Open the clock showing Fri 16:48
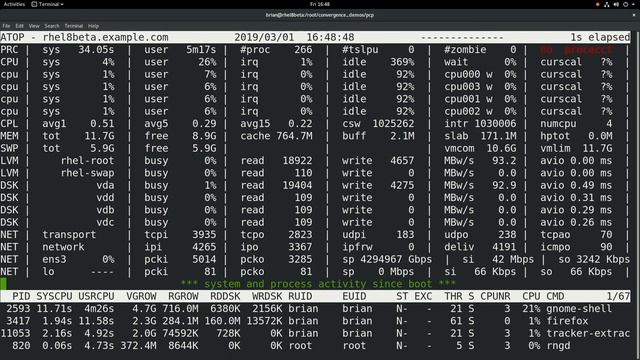Screen dimensions: 640x360 [320, 4]
